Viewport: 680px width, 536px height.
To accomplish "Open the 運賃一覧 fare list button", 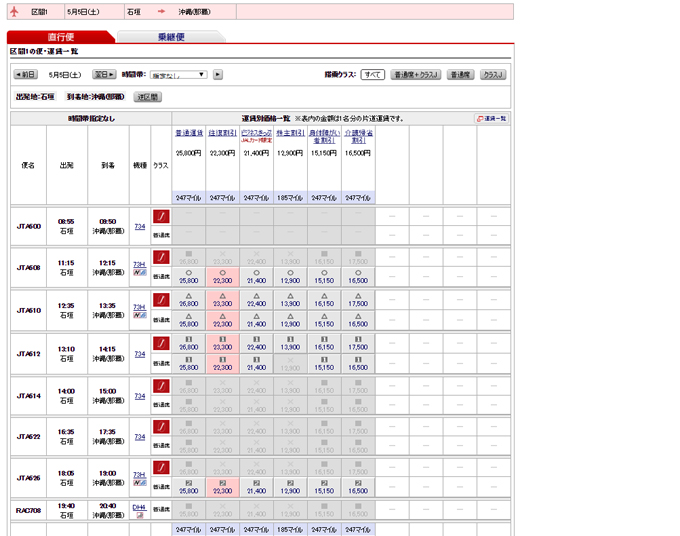I will (491, 118).
